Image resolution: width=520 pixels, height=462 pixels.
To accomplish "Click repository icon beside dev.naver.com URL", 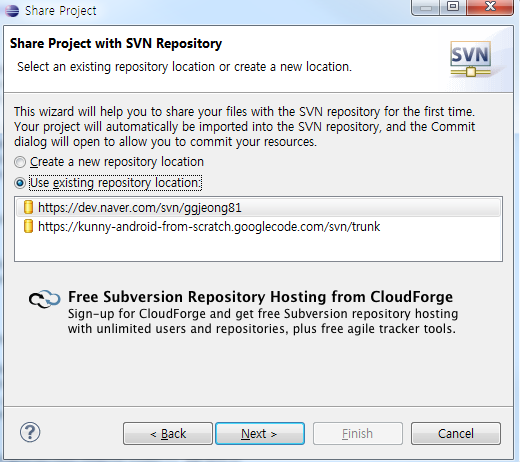I will pos(28,207).
